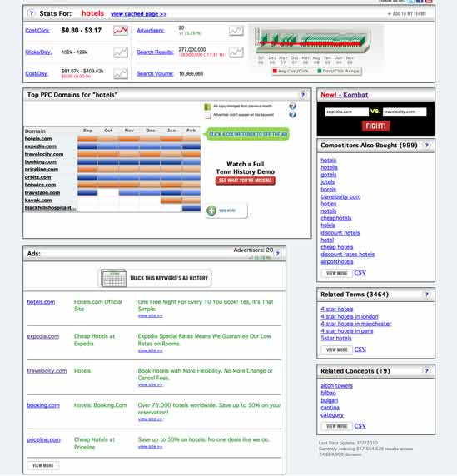
Task: Open blackhillshospitalit... domain link
Action: (50, 208)
